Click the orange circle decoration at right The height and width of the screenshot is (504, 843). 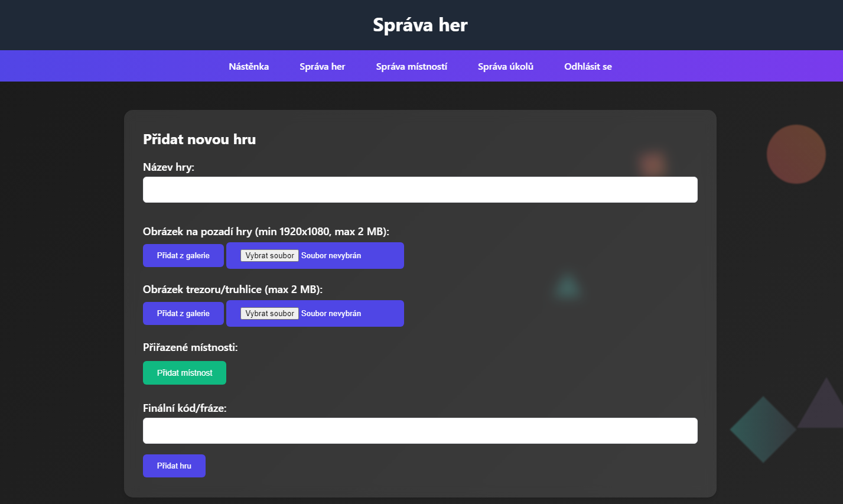click(x=796, y=154)
